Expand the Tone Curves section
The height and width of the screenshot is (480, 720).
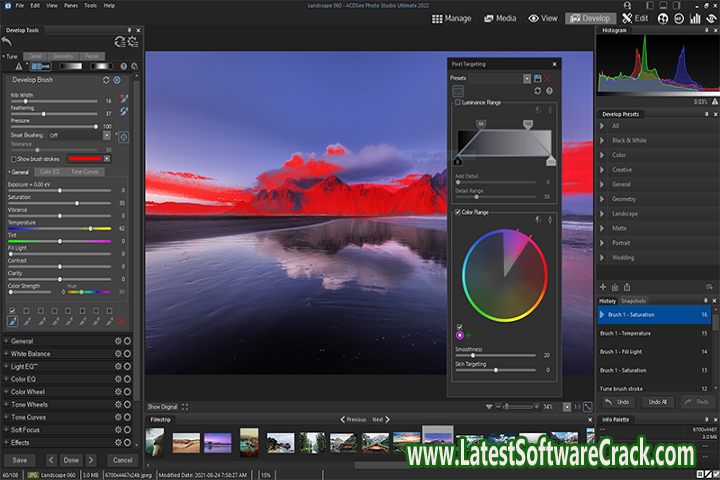click(x=6, y=417)
